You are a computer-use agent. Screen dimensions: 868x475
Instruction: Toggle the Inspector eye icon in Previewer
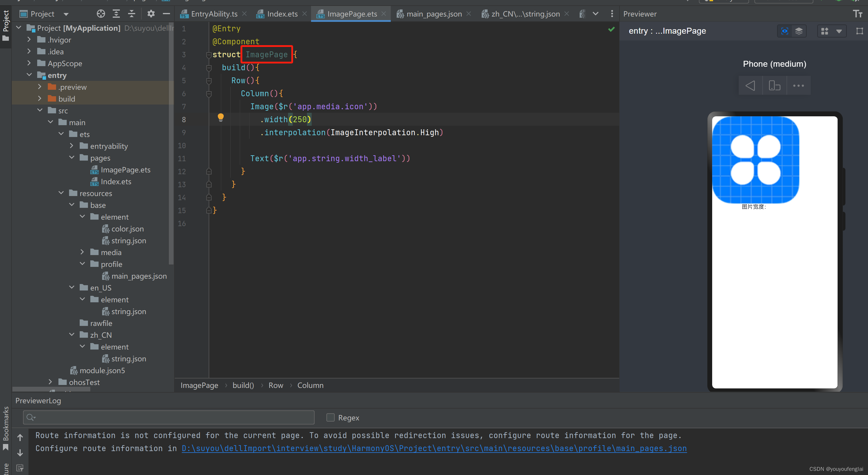tap(785, 31)
